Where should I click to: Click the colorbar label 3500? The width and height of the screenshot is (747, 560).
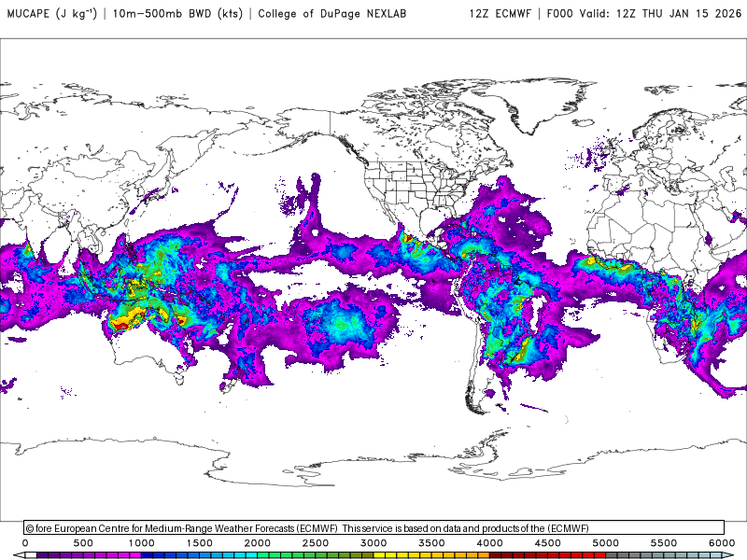431,543
